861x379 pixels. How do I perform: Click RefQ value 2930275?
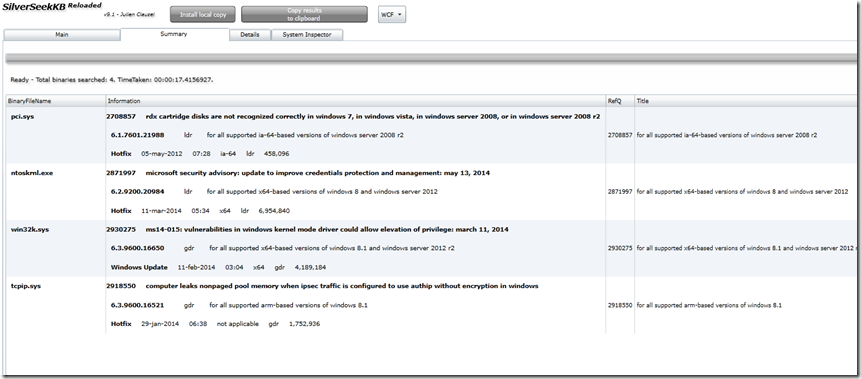[620, 248]
